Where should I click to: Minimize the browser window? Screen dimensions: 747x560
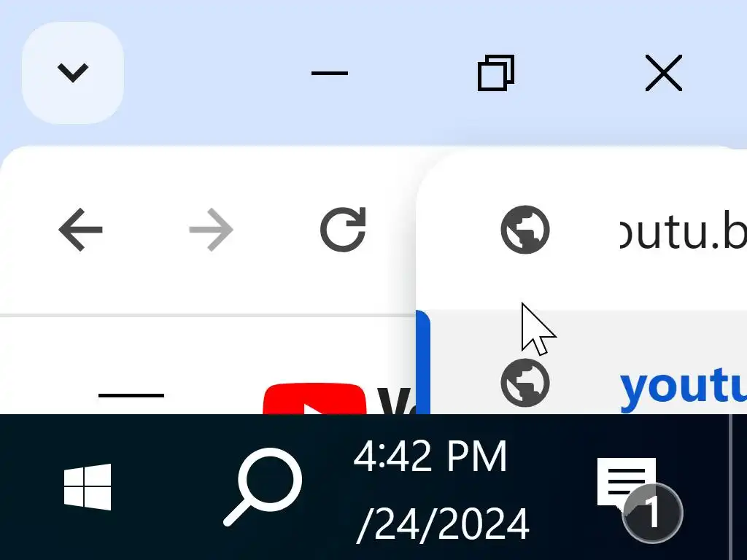pyautogui.click(x=330, y=73)
